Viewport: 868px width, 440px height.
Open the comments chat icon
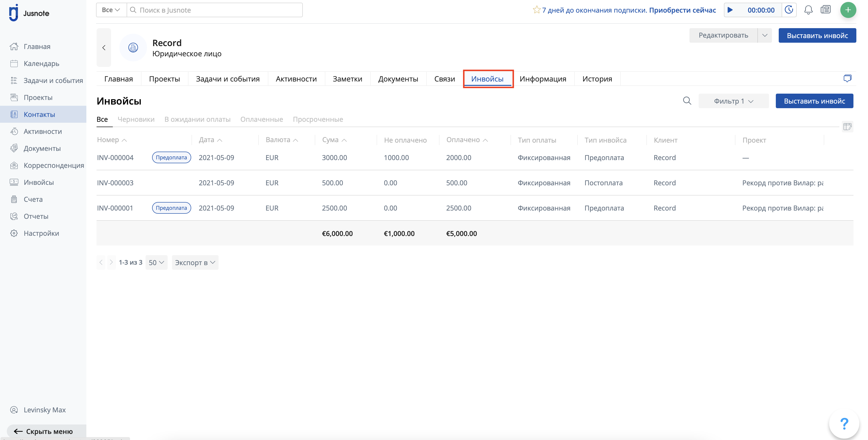(847, 79)
